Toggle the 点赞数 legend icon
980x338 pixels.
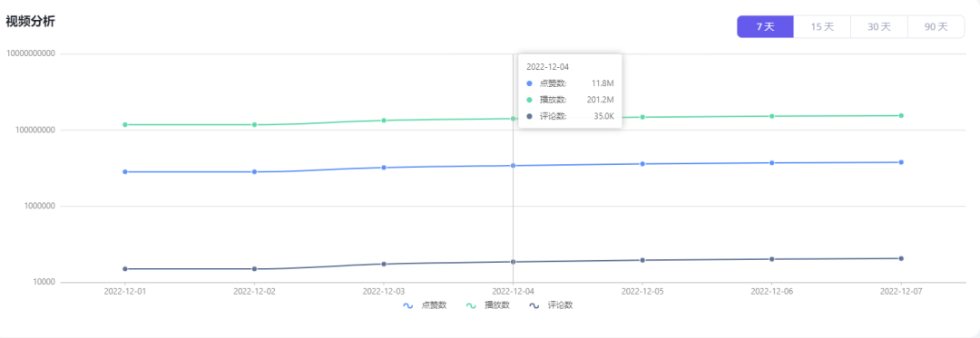(x=408, y=305)
